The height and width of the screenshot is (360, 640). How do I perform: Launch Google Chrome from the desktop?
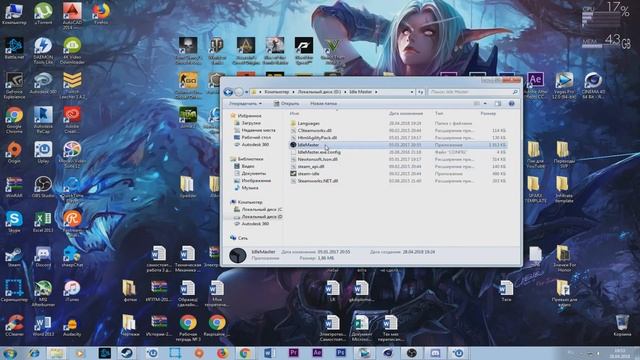click(x=14, y=120)
